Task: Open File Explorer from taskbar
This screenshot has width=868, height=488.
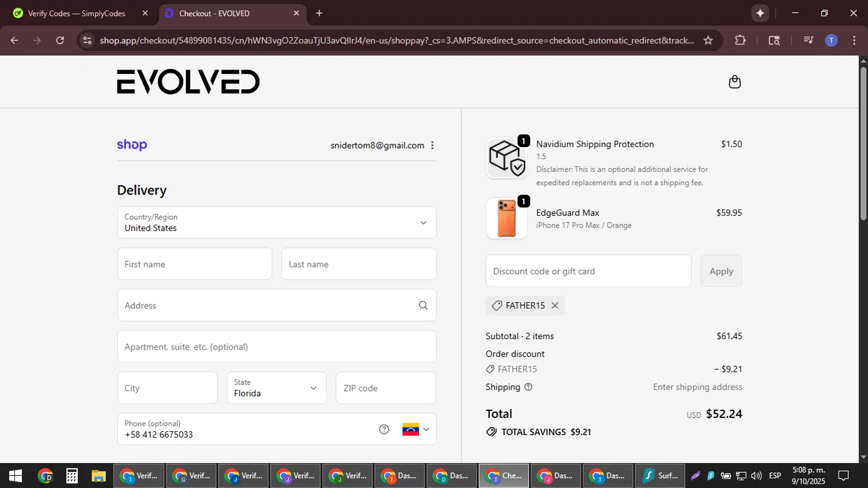Action: [98, 476]
